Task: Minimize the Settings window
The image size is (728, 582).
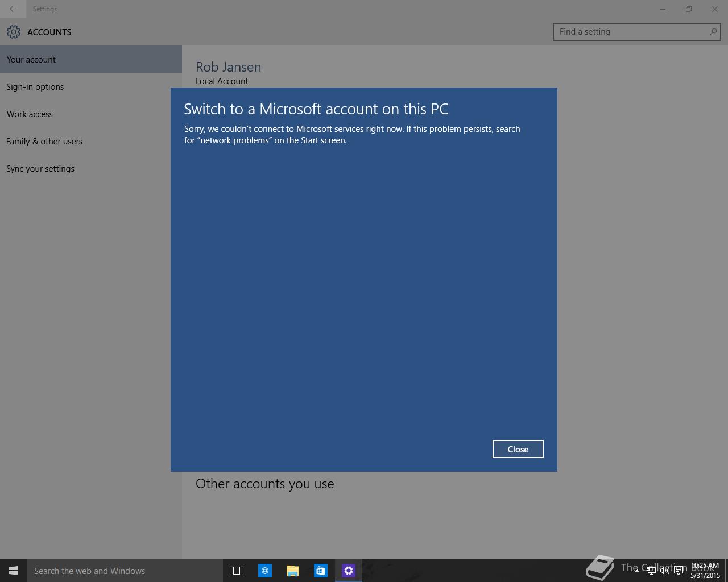Action: [x=663, y=9]
